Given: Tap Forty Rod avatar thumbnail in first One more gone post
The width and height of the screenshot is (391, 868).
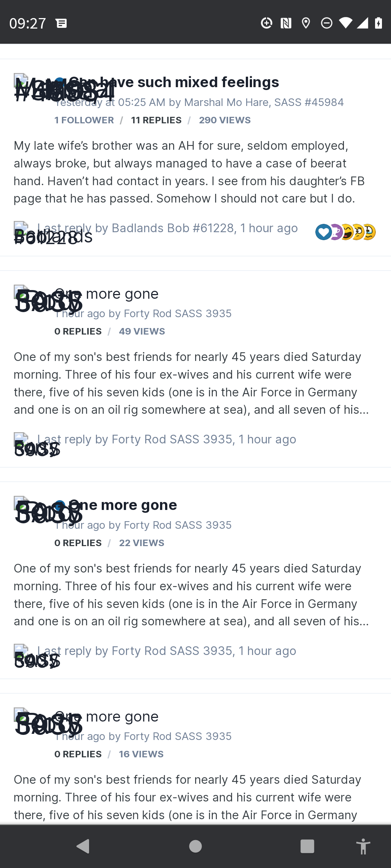Looking at the screenshot, I should pos(21,292).
